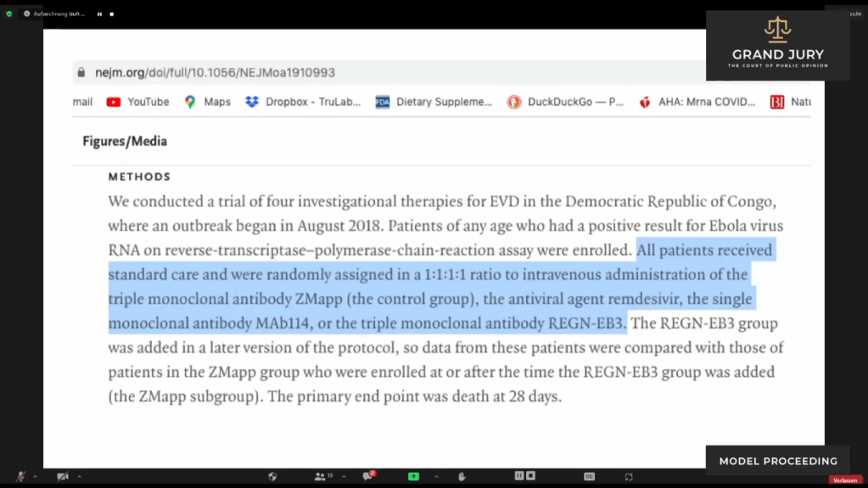The height and width of the screenshot is (488, 868).
Task: Open the YouTube bookmark
Action: [x=137, y=102]
